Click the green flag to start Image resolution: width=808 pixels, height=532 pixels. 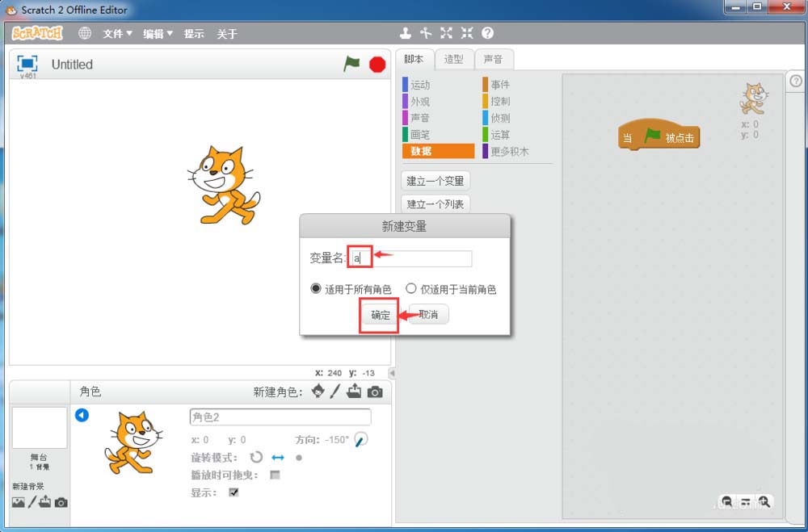351,65
